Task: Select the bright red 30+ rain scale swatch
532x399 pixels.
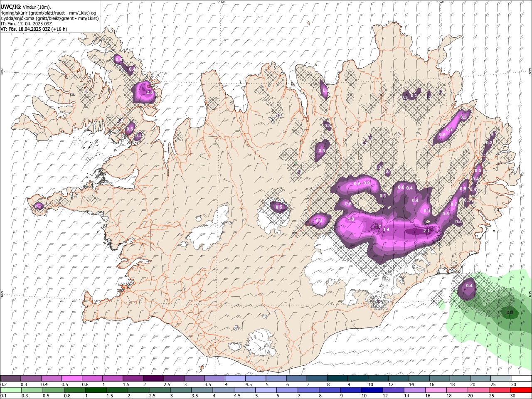Action: [521, 390]
